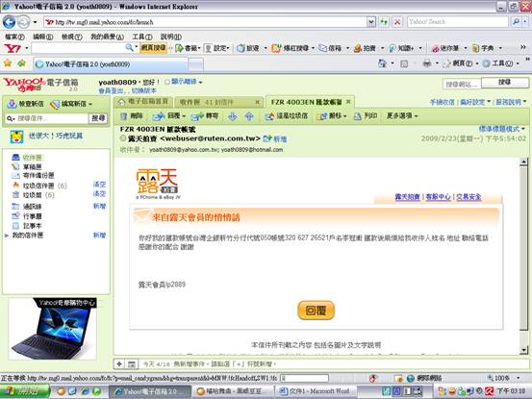The image size is (532, 399).
Task: Expand the 我的信件匣 folder tree triangle
Action: [x=7, y=236]
